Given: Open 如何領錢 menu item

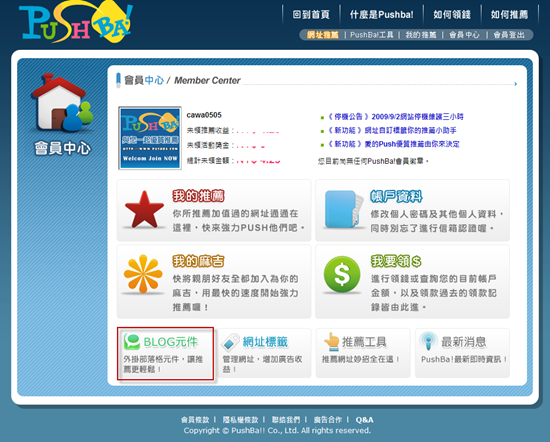Looking at the screenshot, I should pyautogui.click(x=452, y=14).
